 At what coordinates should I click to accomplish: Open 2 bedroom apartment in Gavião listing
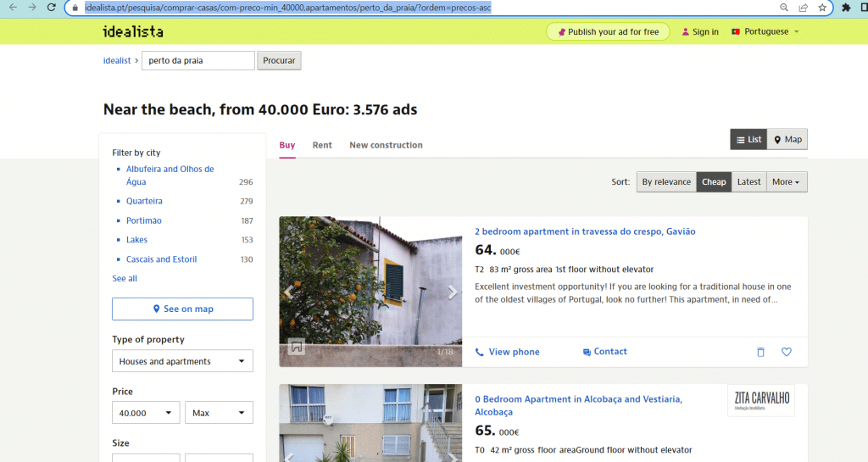click(x=585, y=231)
